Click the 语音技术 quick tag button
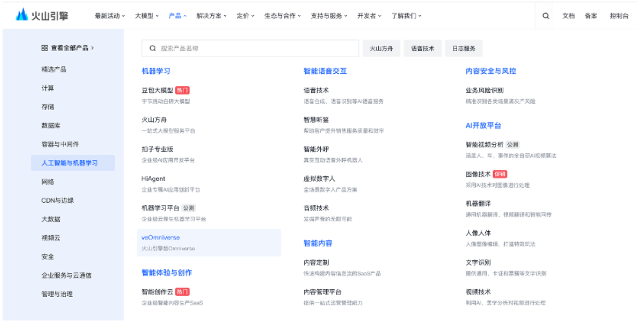 [x=422, y=48]
